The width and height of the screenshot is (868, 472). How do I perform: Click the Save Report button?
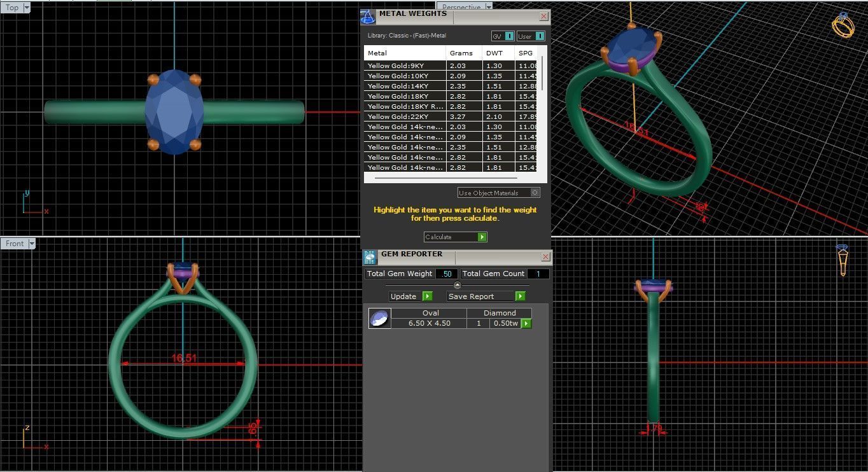tap(487, 296)
